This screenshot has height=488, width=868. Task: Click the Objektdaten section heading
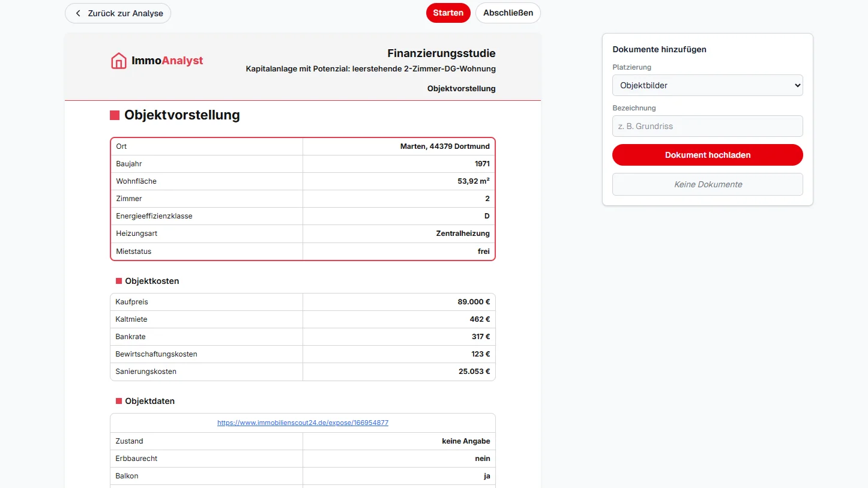(x=149, y=401)
